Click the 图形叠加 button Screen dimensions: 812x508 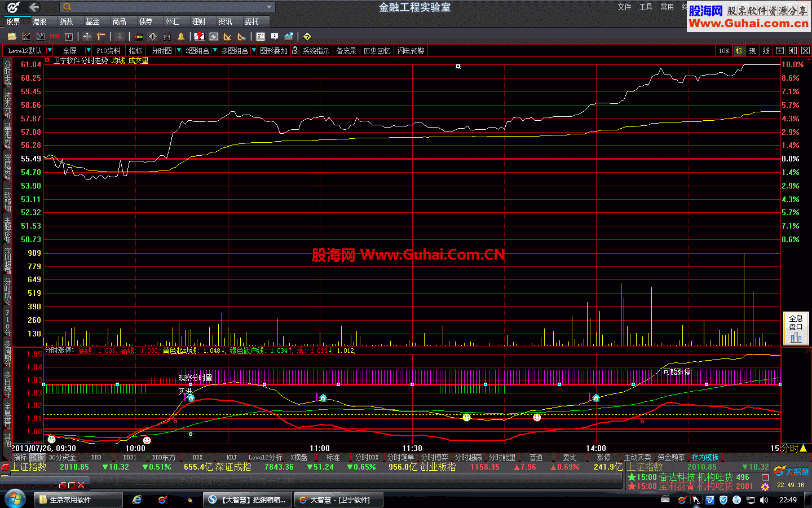coord(274,51)
